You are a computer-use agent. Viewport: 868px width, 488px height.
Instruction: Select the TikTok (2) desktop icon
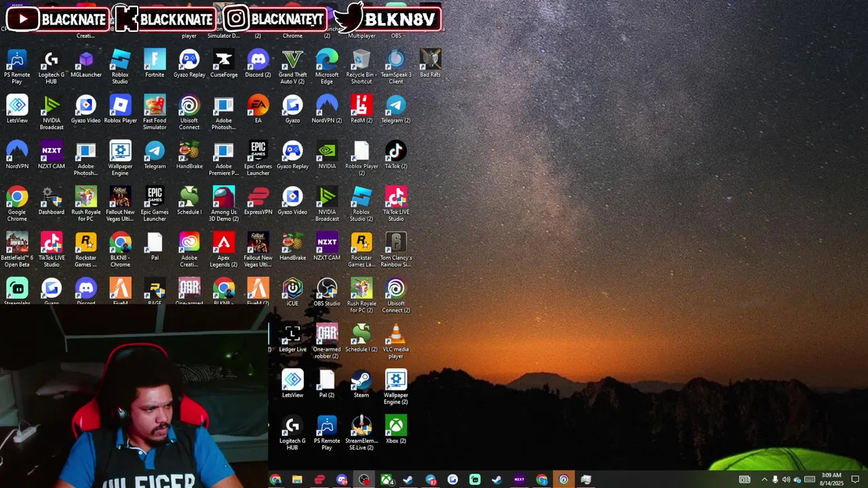(396, 157)
